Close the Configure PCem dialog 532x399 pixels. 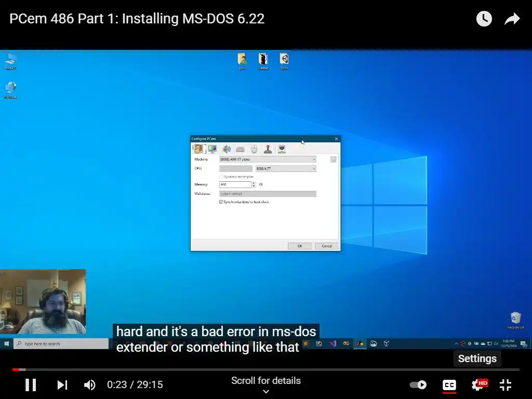[336, 139]
